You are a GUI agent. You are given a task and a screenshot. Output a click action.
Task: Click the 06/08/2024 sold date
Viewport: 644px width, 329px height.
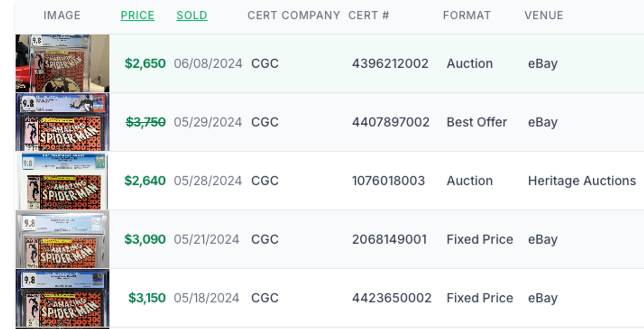208,63
